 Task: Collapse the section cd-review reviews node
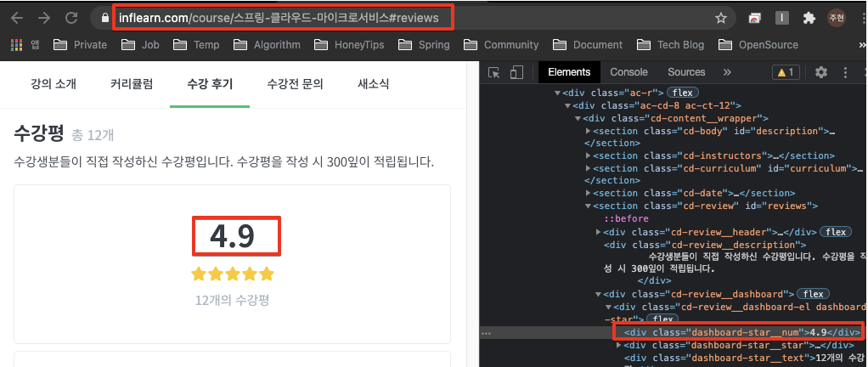[x=589, y=206]
